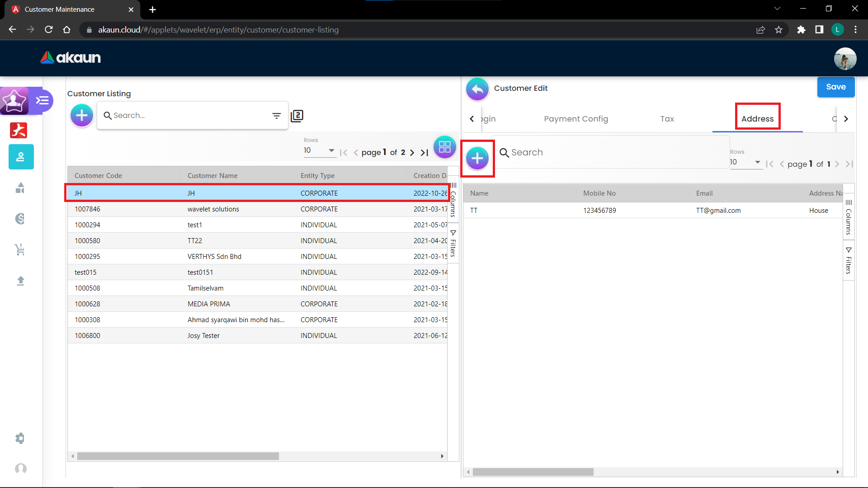Click the customer sidebar person icon
Screen dimensions: 868x488
pyautogui.click(x=21, y=157)
